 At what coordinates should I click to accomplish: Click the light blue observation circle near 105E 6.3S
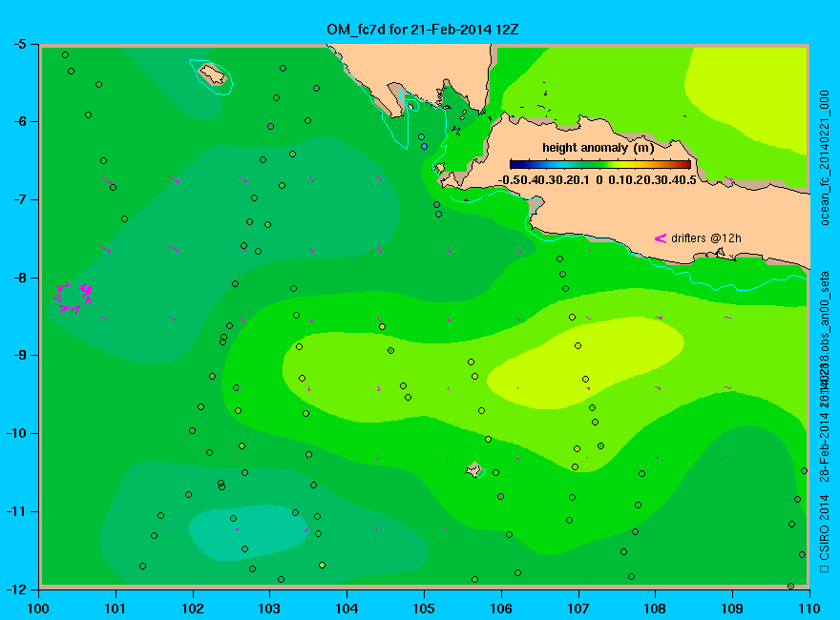coord(424,146)
